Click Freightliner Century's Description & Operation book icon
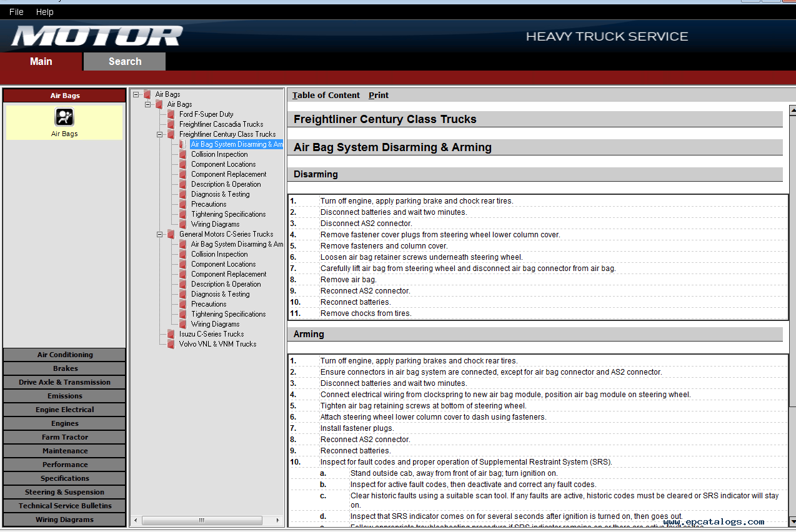Image resolution: width=796 pixels, height=532 pixels. pyautogui.click(x=182, y=184)
